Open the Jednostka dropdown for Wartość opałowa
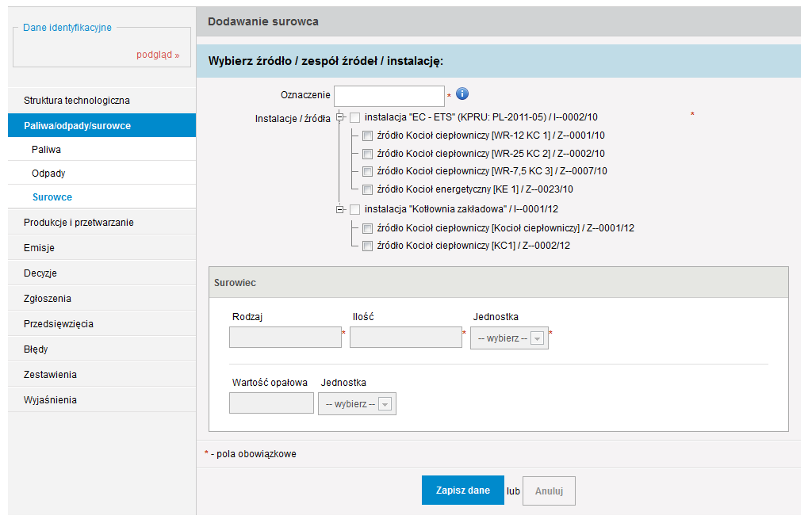This screenshot has height=523, width=812. point(357,404)
